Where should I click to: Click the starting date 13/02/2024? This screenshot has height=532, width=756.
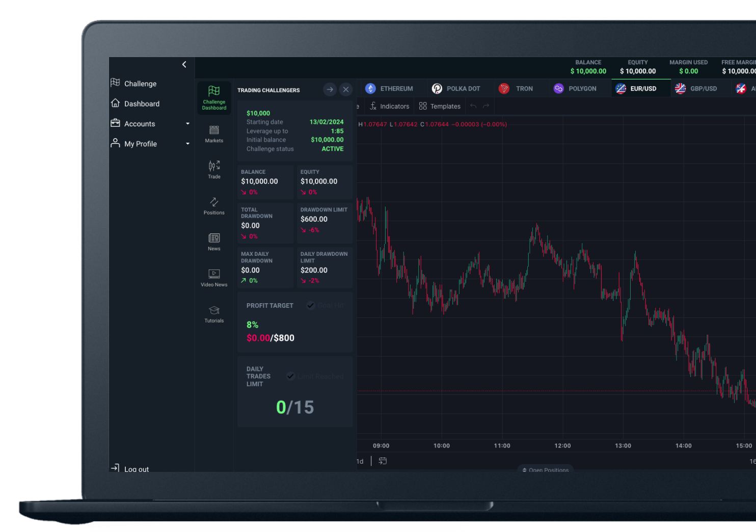pyautogui.click(x=327, y=122)
